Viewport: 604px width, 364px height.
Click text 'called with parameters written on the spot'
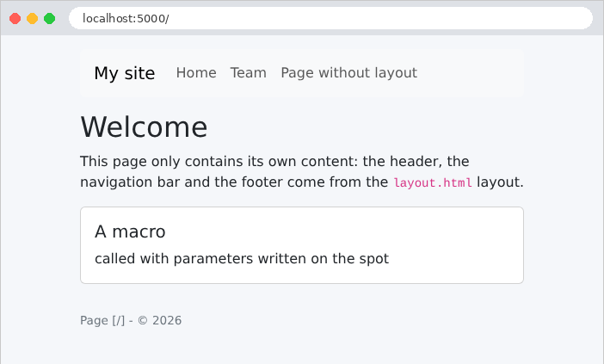(242, 258)
